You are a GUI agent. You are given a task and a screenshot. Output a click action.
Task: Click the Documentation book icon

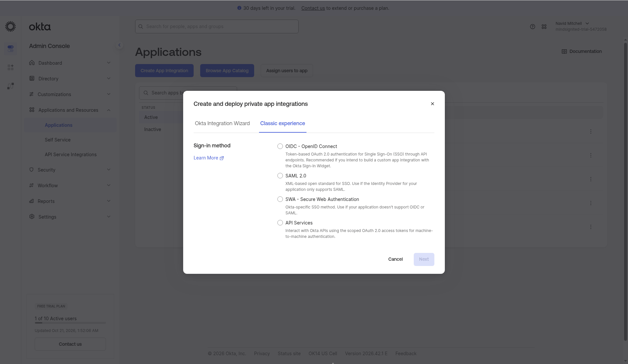pos(564,52)
